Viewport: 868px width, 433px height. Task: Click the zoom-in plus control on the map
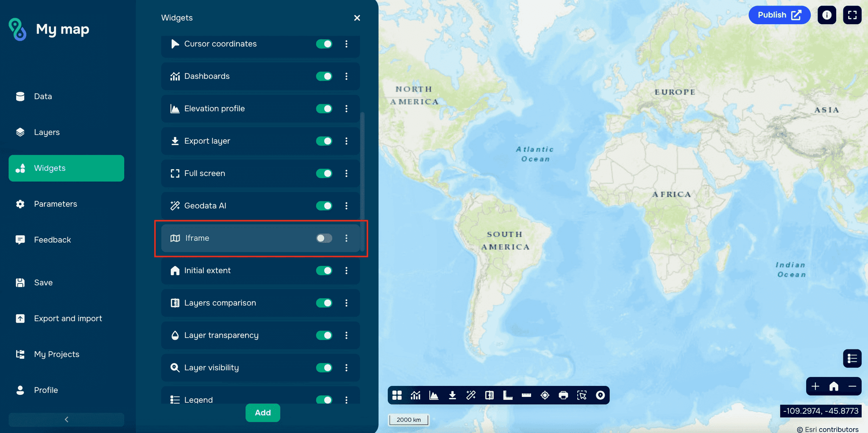point(815,386)
